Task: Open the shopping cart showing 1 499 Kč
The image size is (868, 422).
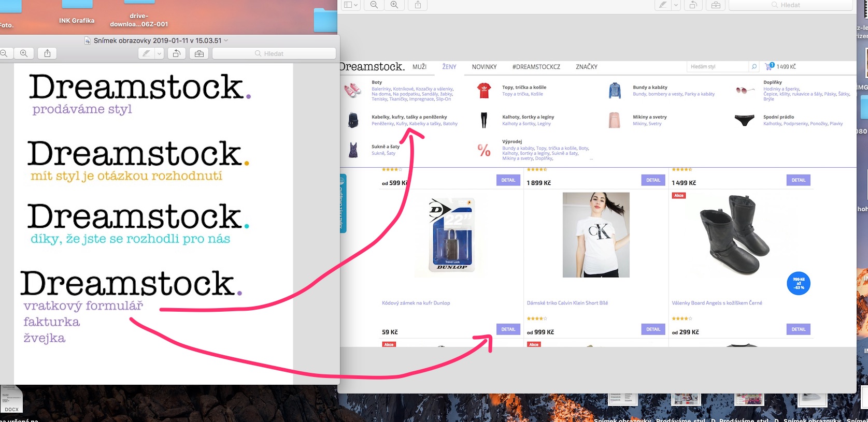Action: [780, 66]
